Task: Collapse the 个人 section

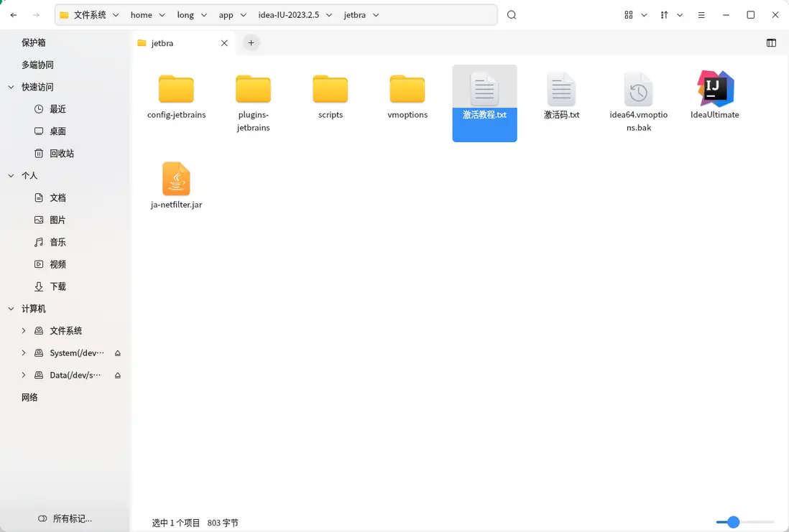Action: [x=11, y=175]
